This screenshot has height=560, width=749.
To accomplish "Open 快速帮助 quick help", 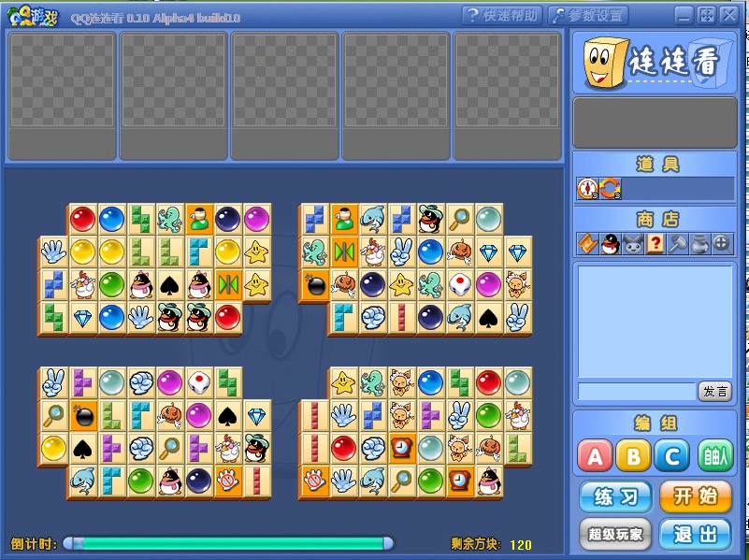I will pyautogui.click(x=502, y=16).
